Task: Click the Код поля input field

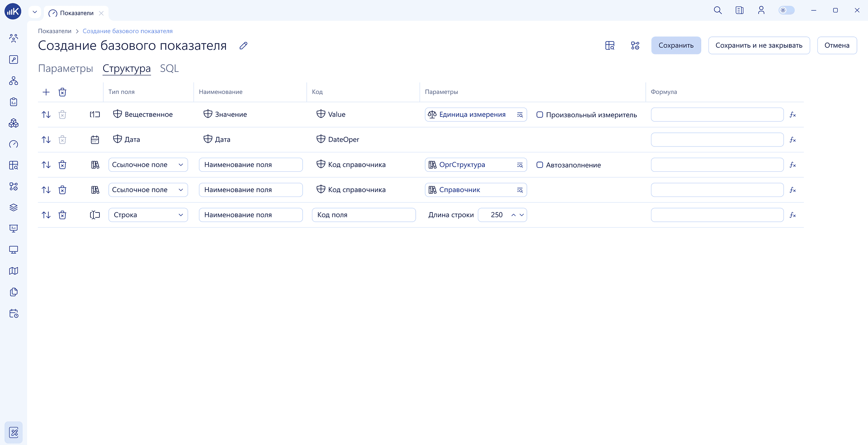Action: (x=364, y=215)
